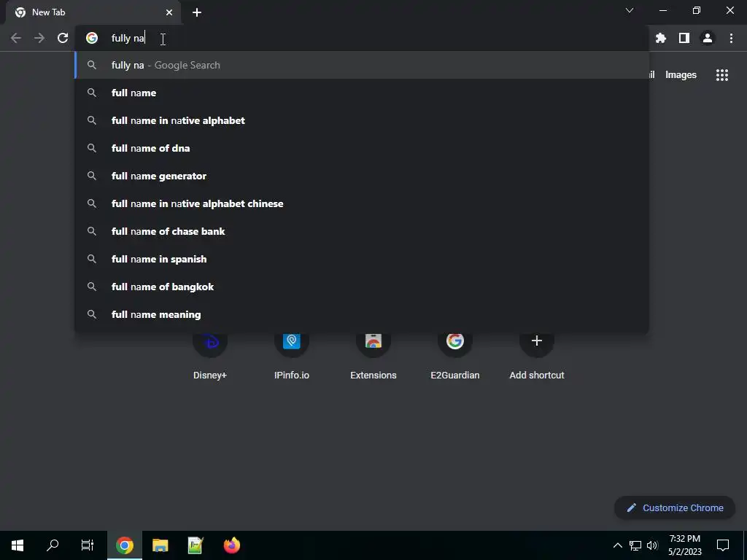Open the volume tray icon
The height and width of the screenshot is (560, 747).
(x=652, y=545)
